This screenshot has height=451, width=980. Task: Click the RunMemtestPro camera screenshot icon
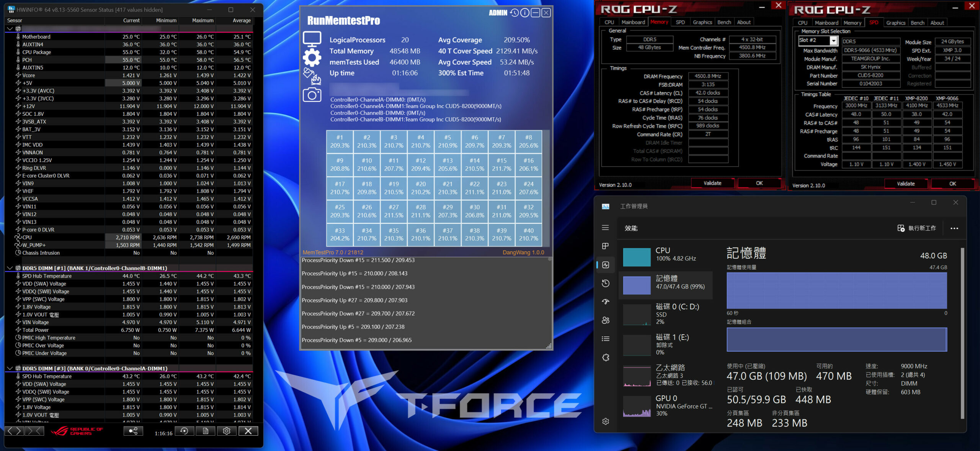coord(312,95)
